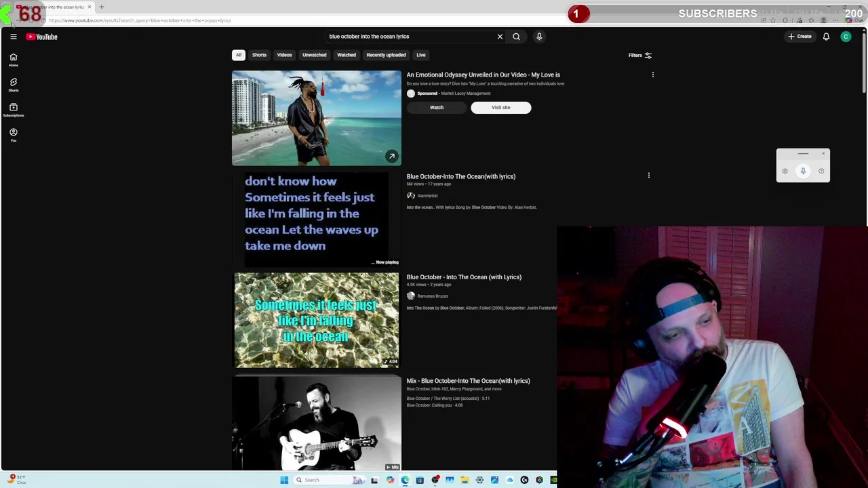The width and height of the screenshot is (868, 488).
Task: Click the magnifier search button
Action: pyautogui.click(x=516, y=37)
